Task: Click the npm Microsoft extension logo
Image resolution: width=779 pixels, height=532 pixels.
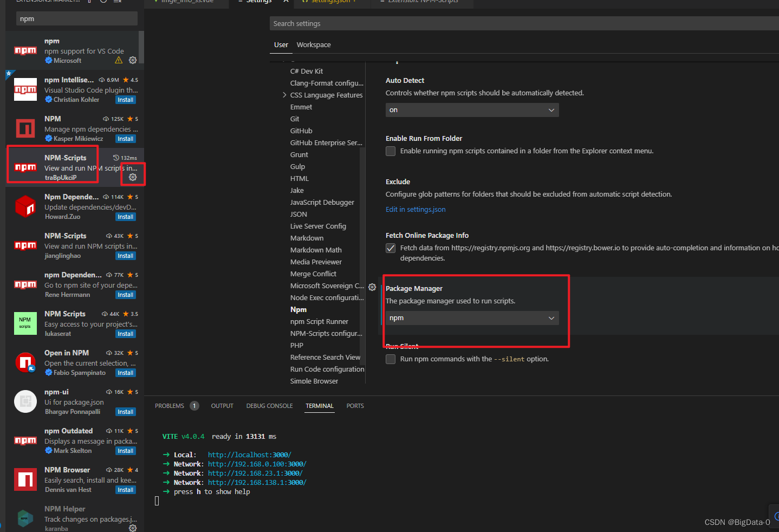Action: point(25,50)
